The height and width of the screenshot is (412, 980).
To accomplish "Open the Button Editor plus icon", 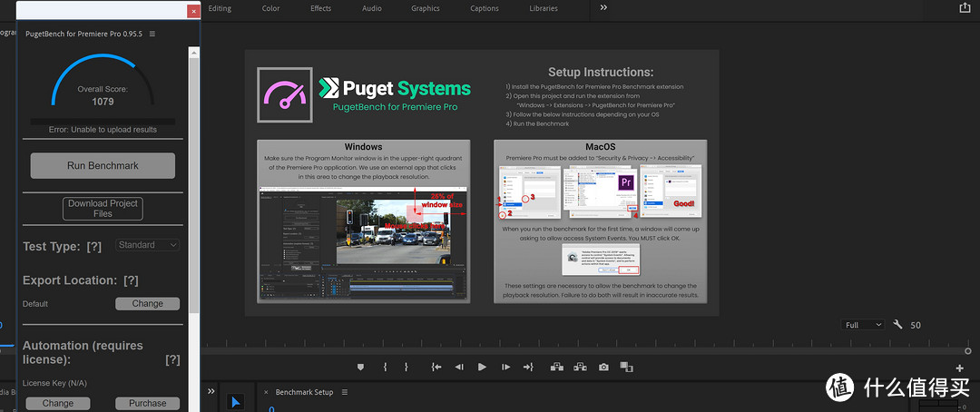I will 959,368.
